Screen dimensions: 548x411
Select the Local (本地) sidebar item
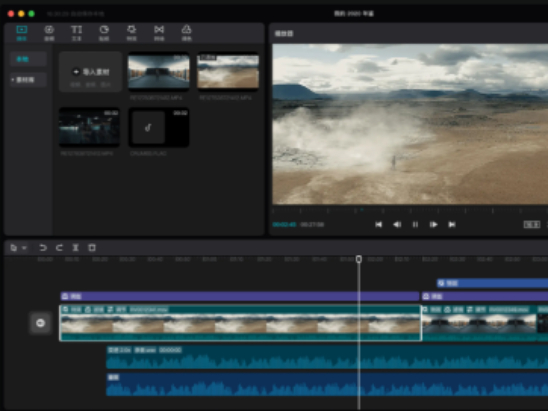pos(28,59)
